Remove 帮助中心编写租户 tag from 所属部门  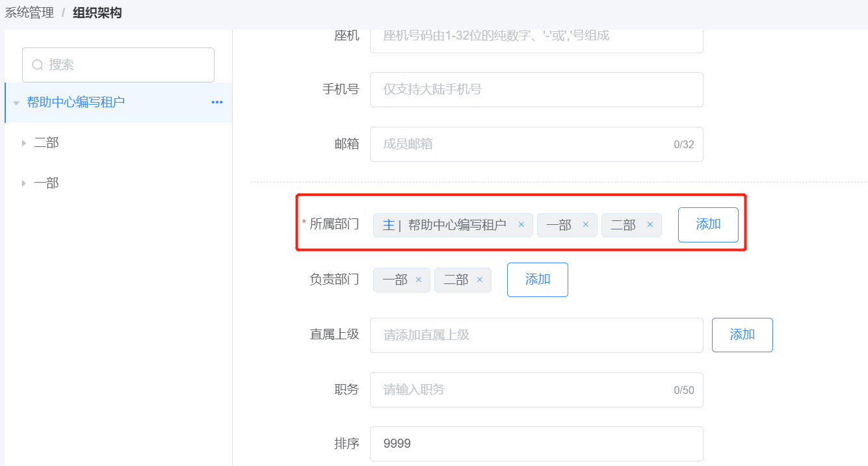[x=521, y=225]
